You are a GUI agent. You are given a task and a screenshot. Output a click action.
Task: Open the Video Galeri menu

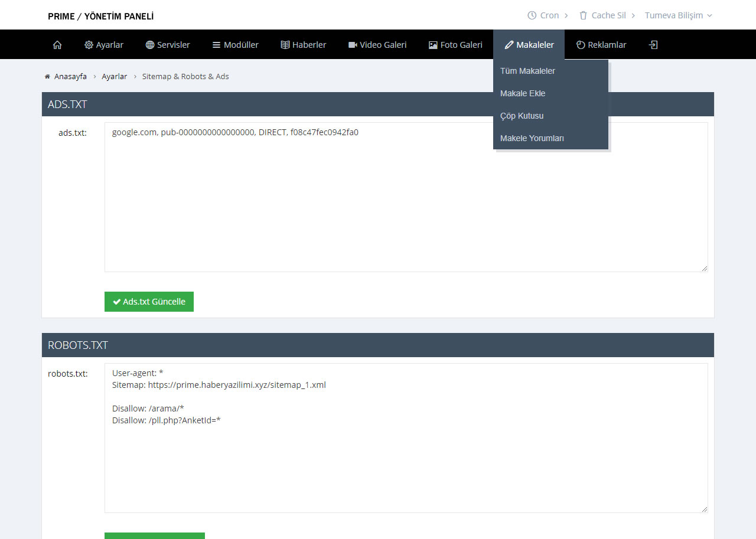click(x=377, y=45)
